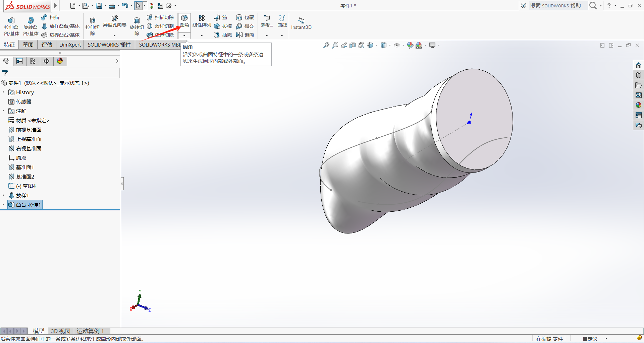644x343 pixels.
Task: Open the 3D 视图 bottom tab
Action: (x=61, y=331)
